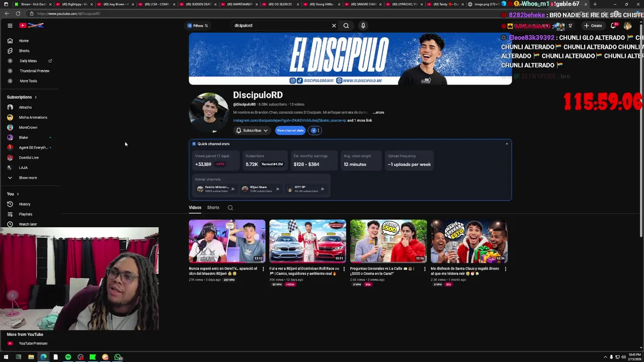The width and height of the screenshot is (644, 362).
Task: Open options menu for Dominican Roll Race video
Action: coord(344,269)
